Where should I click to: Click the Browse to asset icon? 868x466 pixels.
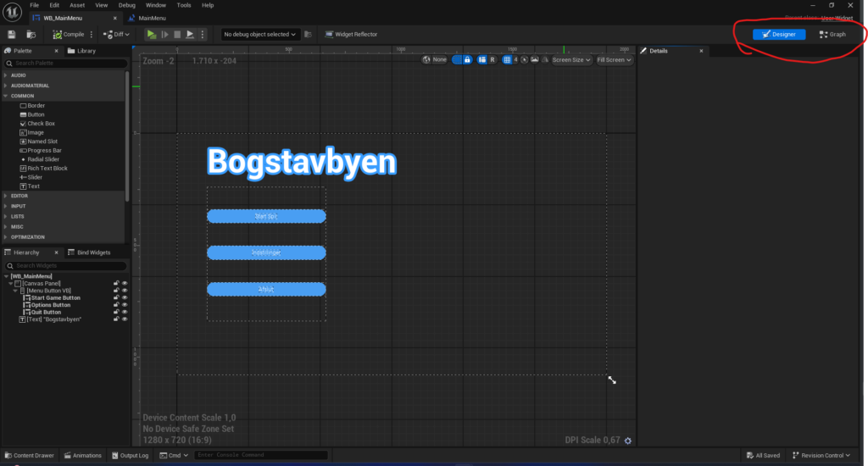[31, 35]
